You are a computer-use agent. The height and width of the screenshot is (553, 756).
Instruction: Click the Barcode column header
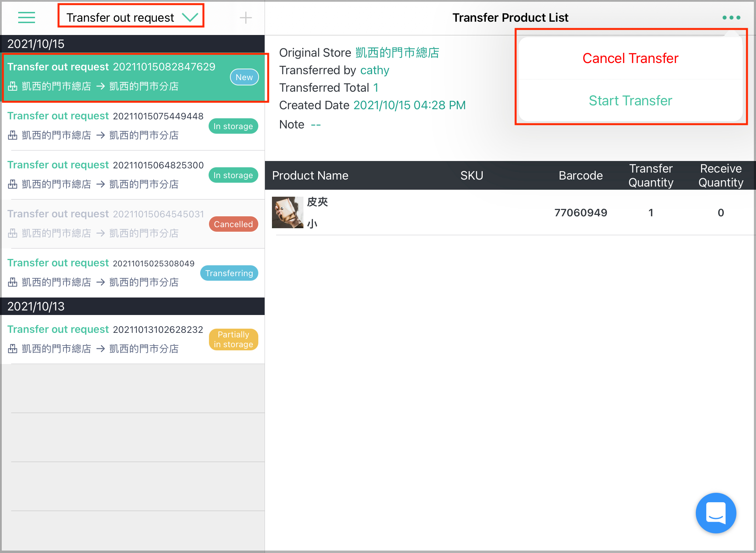click(x=581, y=175)
